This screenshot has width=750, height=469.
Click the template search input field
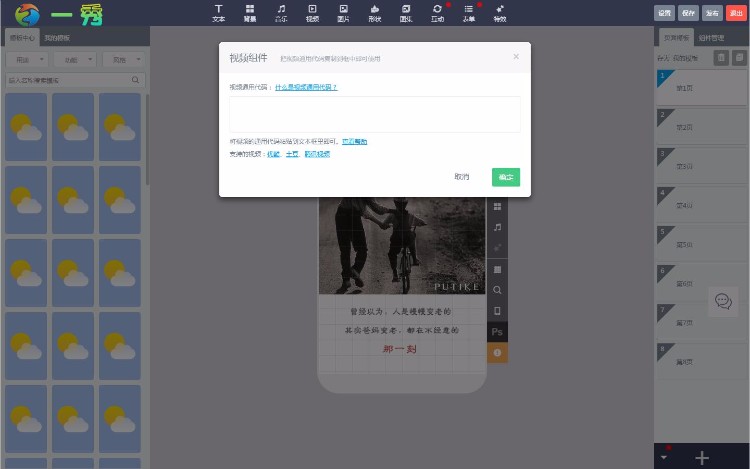76,80
